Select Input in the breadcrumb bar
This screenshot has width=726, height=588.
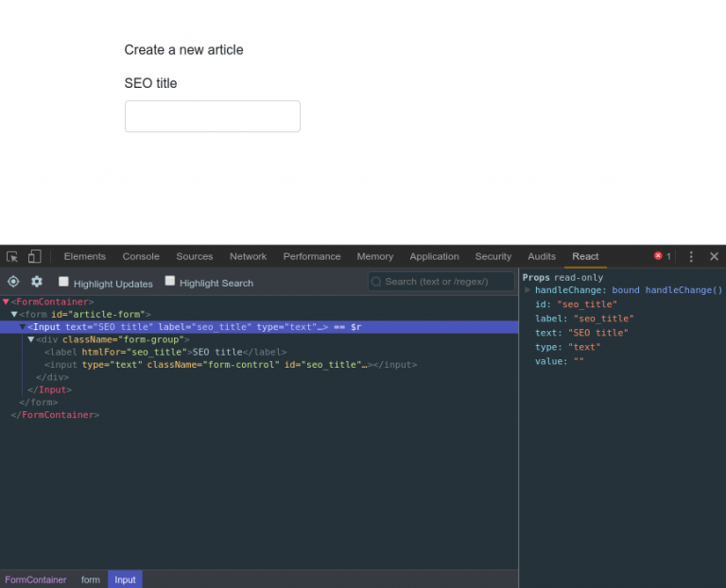[x=125, y=579]
